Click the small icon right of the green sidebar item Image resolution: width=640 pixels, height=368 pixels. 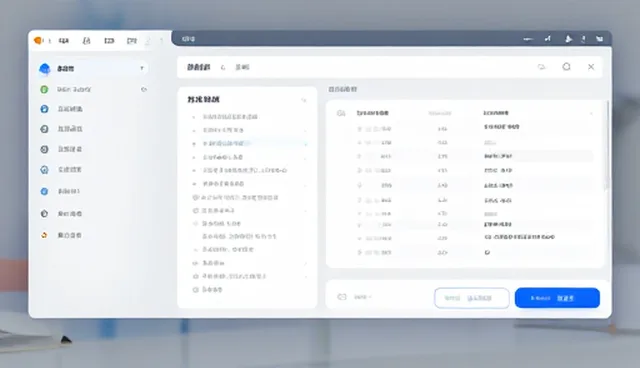pos(144,89)
